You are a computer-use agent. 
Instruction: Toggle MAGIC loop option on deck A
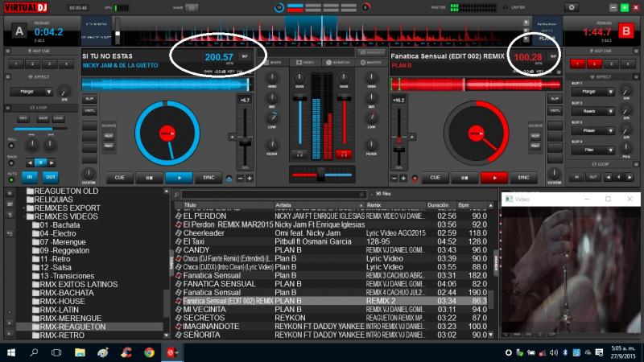click(x=11, y=163)
